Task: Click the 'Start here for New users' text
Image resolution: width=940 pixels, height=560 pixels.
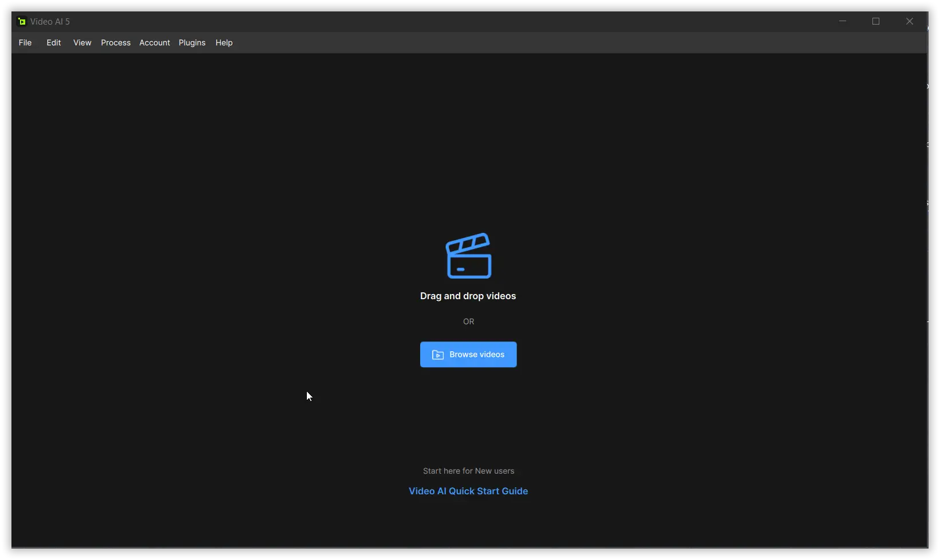Action: [469, 471]
